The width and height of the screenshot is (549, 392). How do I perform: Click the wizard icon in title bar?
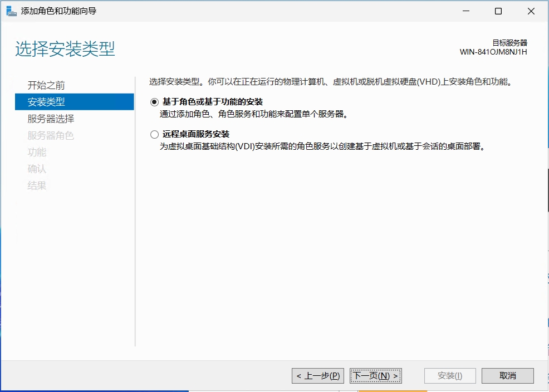[12, 11]
